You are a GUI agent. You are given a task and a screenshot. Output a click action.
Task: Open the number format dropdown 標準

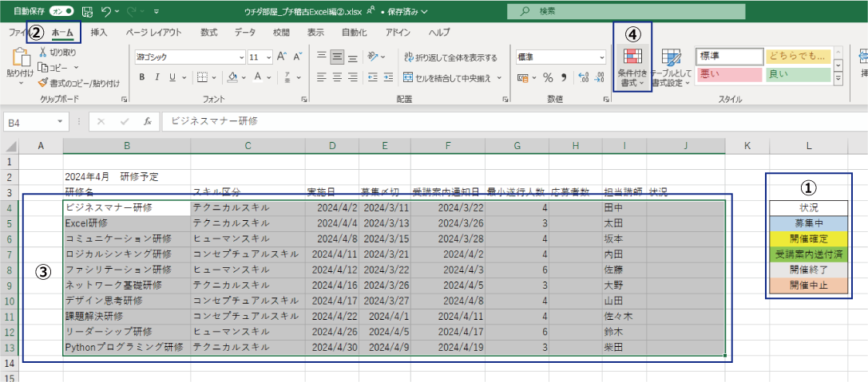tap(560, 57)
